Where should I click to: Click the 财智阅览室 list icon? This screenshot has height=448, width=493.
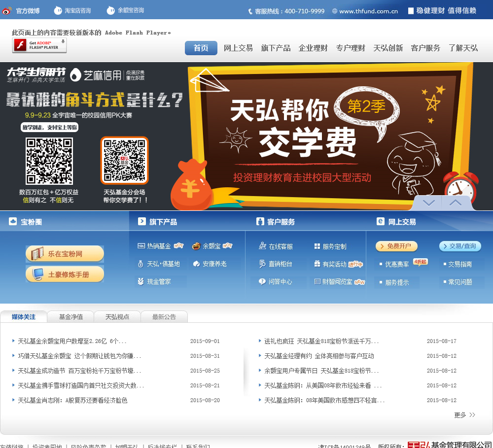click(x=317, y=281)
